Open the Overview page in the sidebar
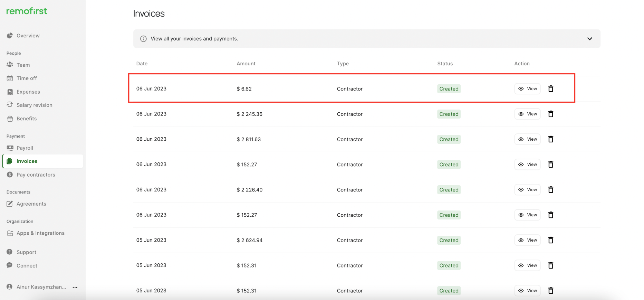 [x=28, y=36]
